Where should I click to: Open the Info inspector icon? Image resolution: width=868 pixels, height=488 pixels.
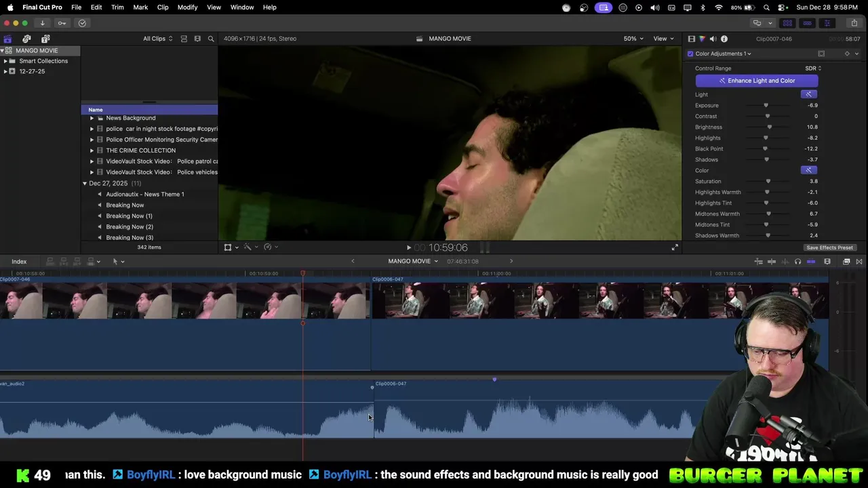[724, 39]
